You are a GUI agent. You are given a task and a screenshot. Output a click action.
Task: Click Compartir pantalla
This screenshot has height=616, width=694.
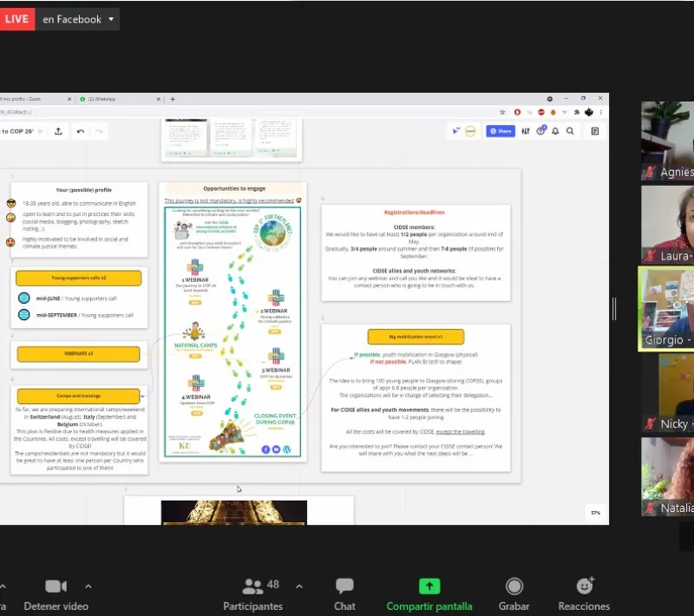[429, 594]
